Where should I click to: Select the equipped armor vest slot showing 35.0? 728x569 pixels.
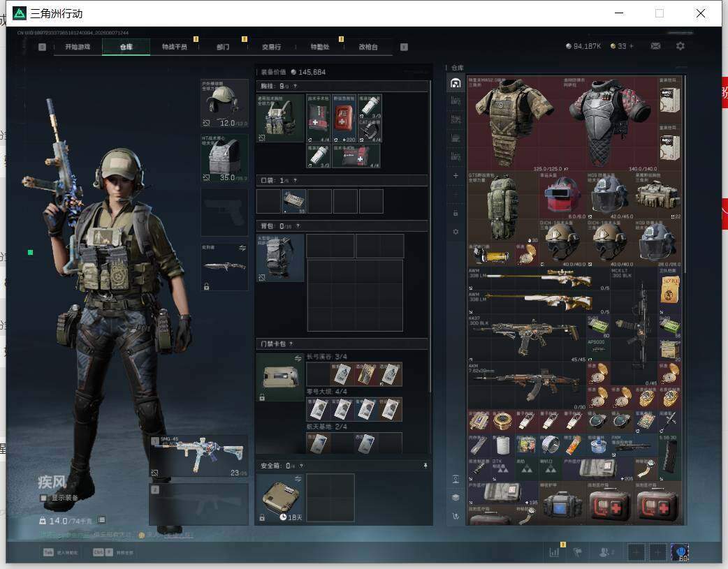click(x=224, y=158)
